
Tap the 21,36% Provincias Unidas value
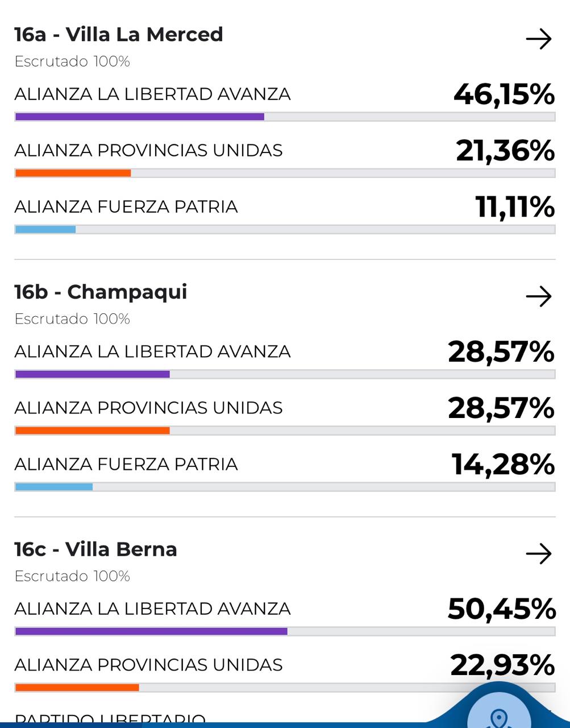click(505, 151)
